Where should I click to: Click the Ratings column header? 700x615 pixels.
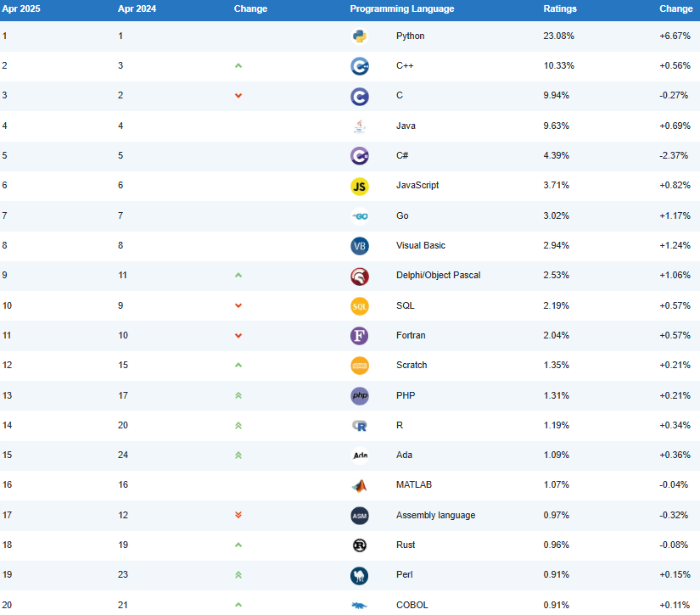coord(560,9)
